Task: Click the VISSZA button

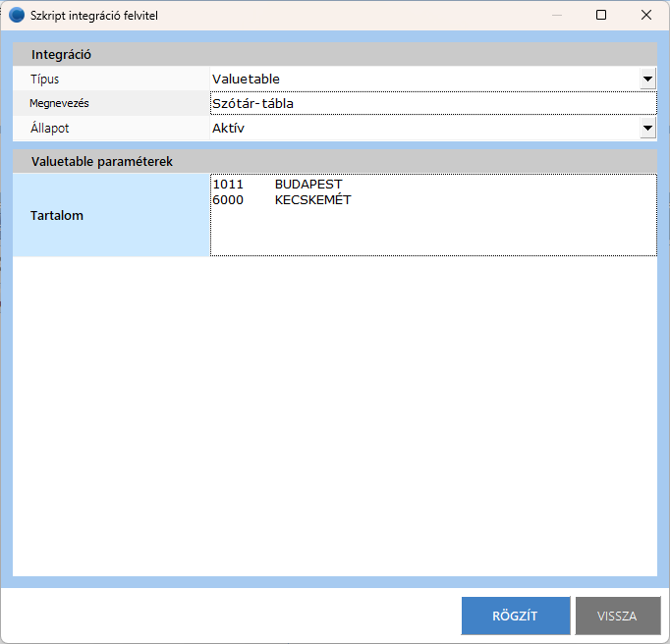Action: [x=617, y=616]
